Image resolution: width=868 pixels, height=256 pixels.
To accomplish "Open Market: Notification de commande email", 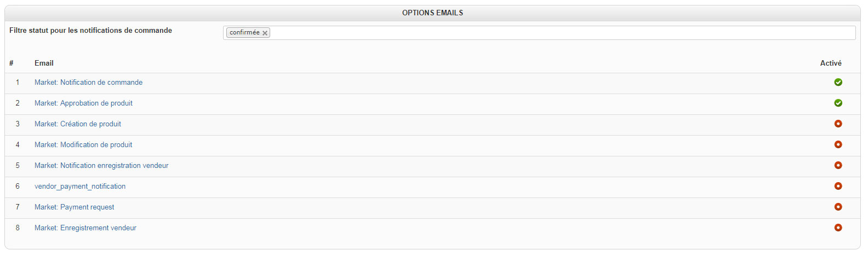I will 88,82.
